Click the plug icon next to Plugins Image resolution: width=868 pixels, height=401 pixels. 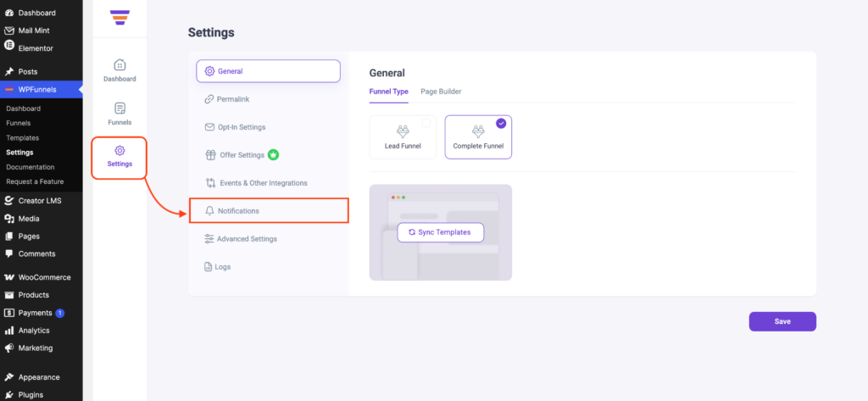[8, 394]
